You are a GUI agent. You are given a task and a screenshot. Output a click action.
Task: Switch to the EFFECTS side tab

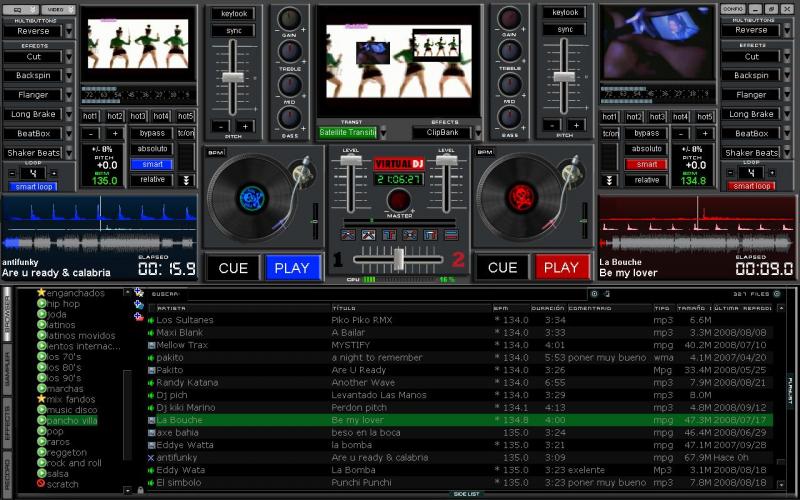click(7, 422)
